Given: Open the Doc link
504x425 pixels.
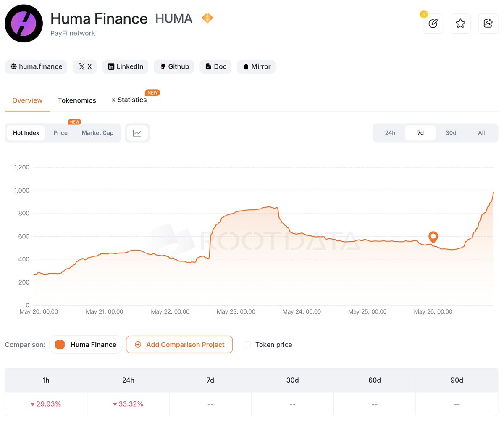Looking at the screenshot, I should tap(216, 66).
